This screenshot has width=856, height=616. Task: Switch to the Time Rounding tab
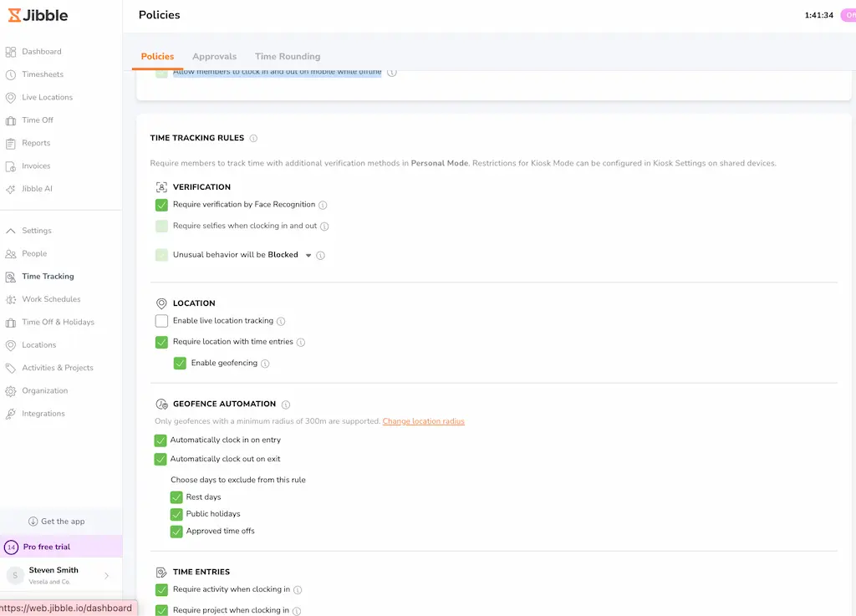288,56
